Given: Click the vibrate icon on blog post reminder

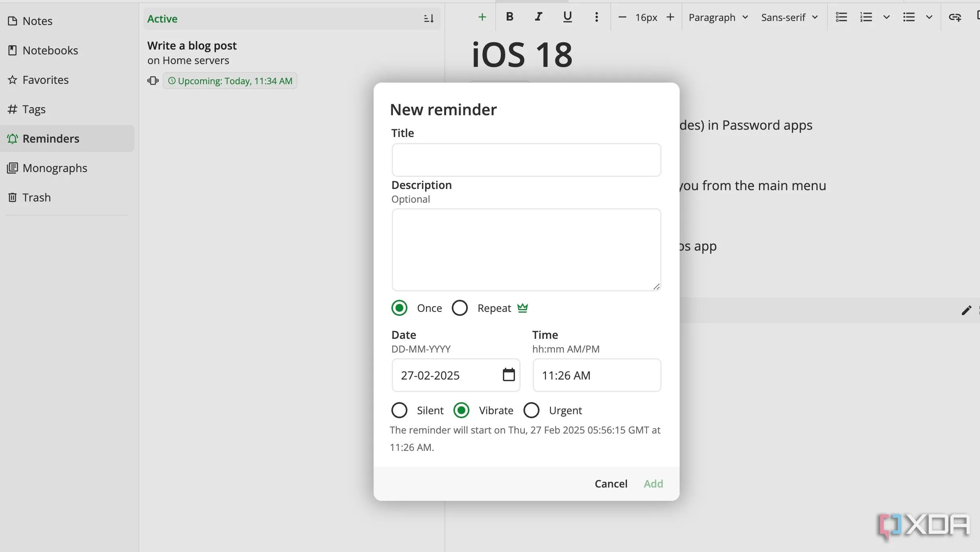Looking at the screenshot, I should [x=153, y=81].
